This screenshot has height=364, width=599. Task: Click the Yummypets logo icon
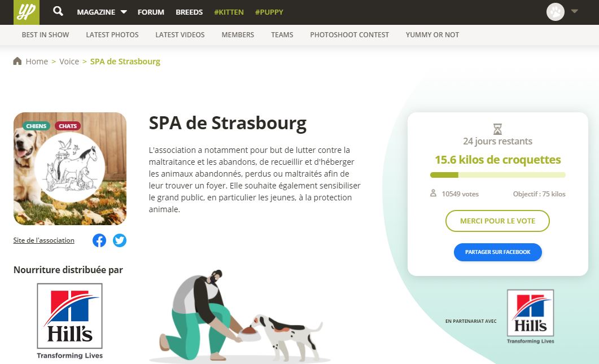pyautogui.click(x=27, y=12)
